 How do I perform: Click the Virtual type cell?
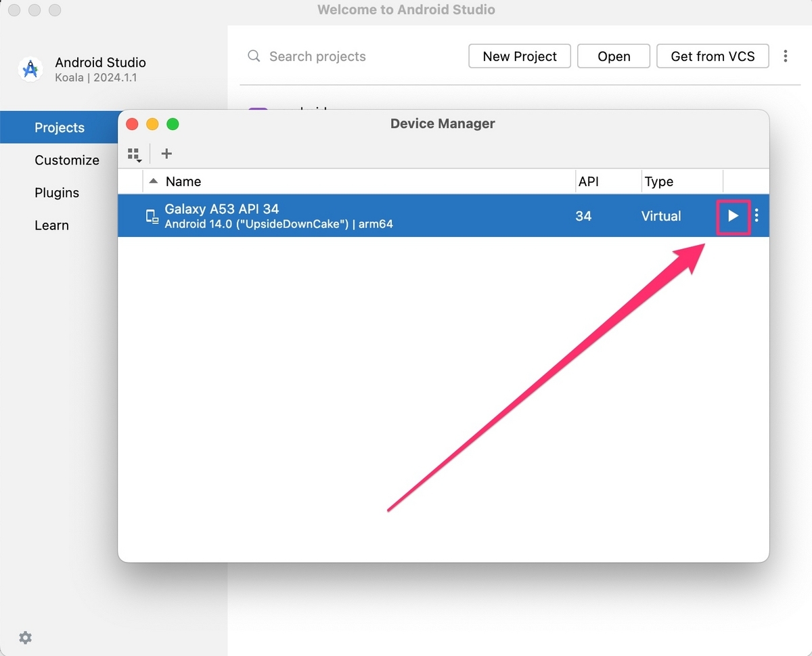pos(661,216)
